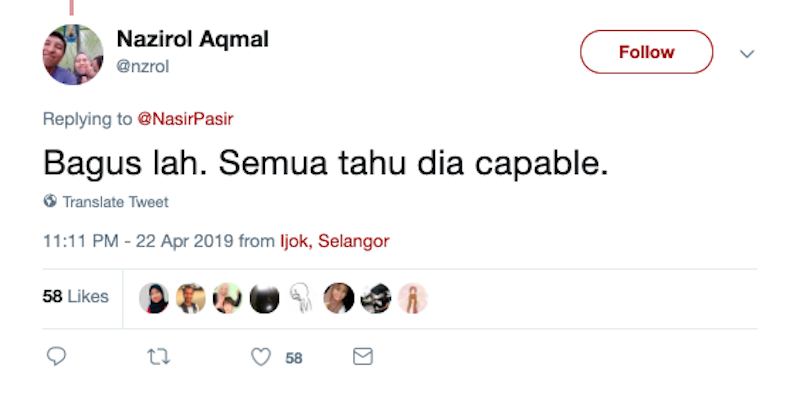This screenshot has width=800, height=399.
Task: Click the @nzrol handle
Action: point(143,66)
